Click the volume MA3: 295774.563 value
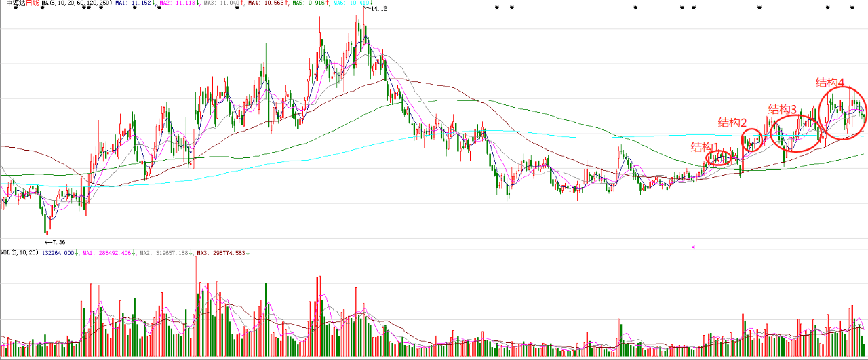 pyautogui.click(x=222, y=253)
